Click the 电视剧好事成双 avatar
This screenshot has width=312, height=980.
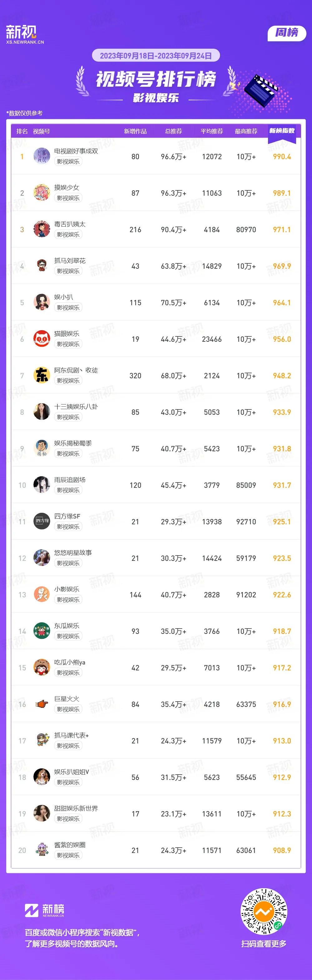[x=42, y=156]
